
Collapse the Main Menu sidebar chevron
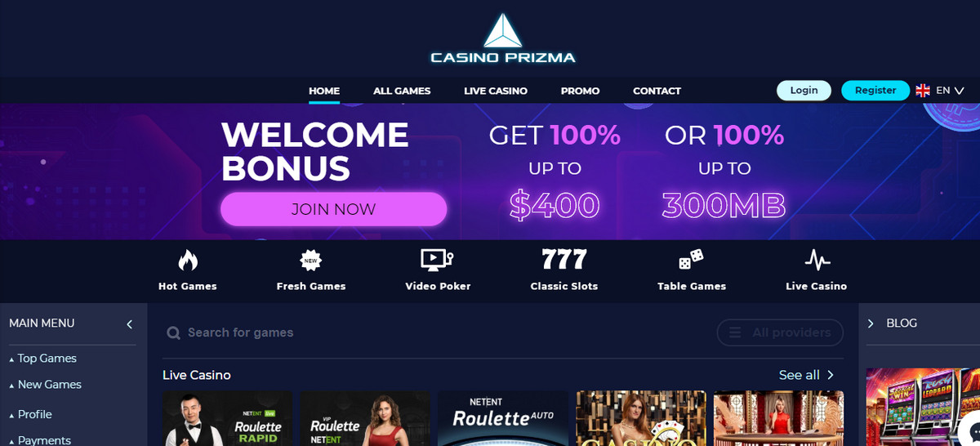pos(129,324)
